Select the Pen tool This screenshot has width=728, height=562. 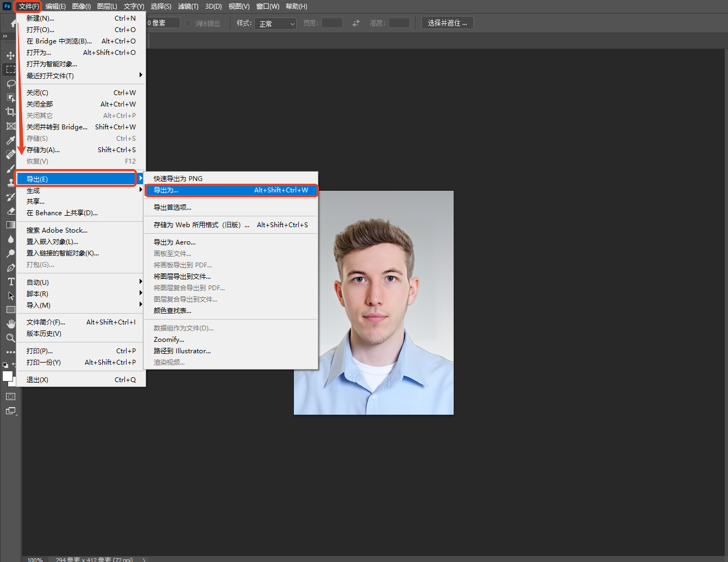[10, 267]
